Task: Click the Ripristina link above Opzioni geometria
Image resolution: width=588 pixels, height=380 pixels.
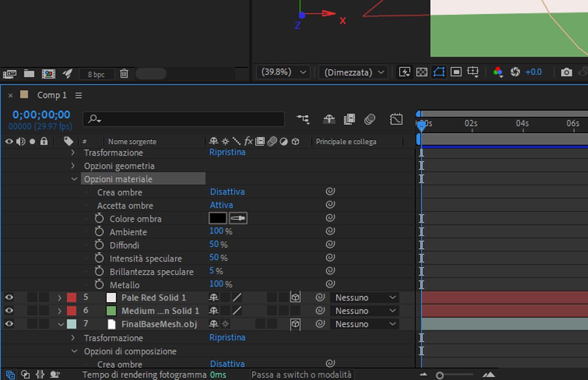Action: [x=227, y=152]
